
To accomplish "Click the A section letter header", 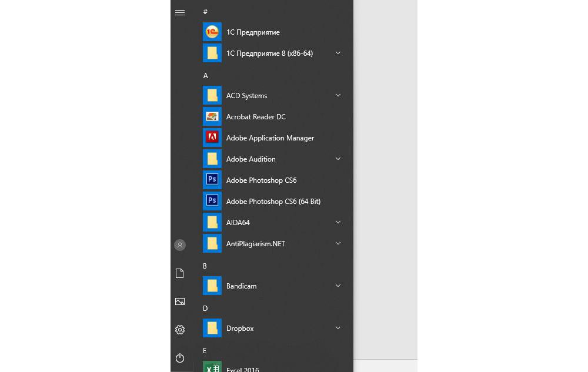I will click(x=205, y=76).
